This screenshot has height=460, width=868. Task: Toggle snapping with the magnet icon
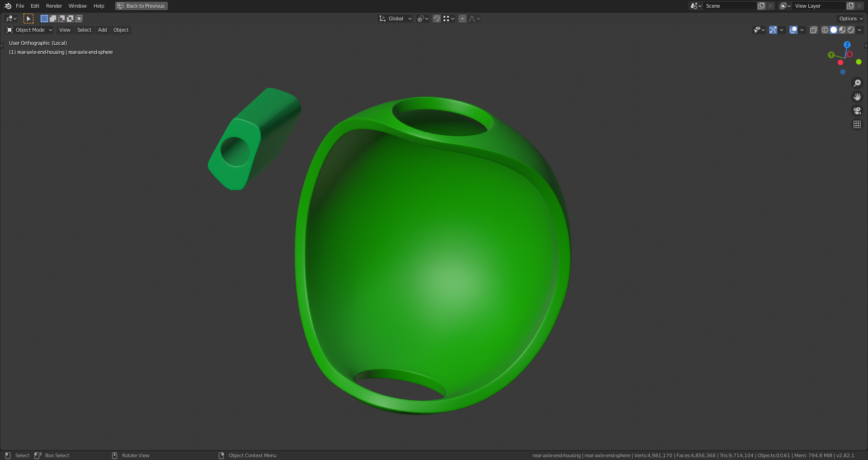point(437,19)
